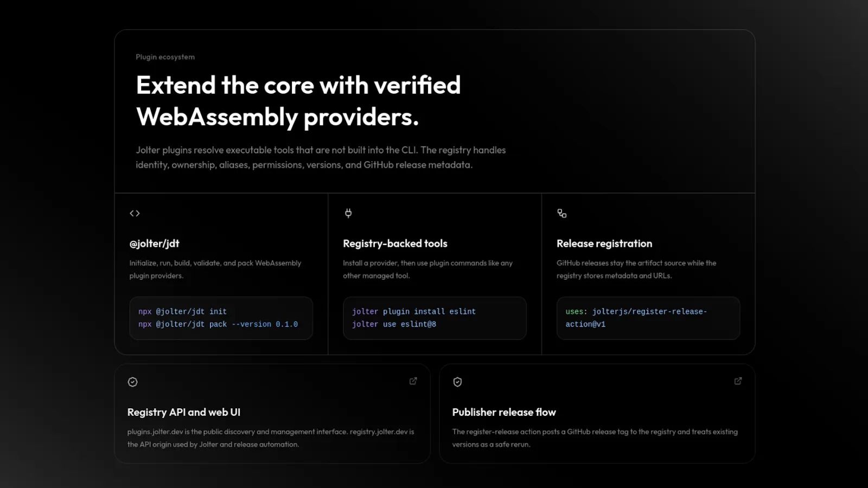This screenshot has height=488, width=868.
Task: Click the Registry-backed tools title
Action: pos(395,243)
